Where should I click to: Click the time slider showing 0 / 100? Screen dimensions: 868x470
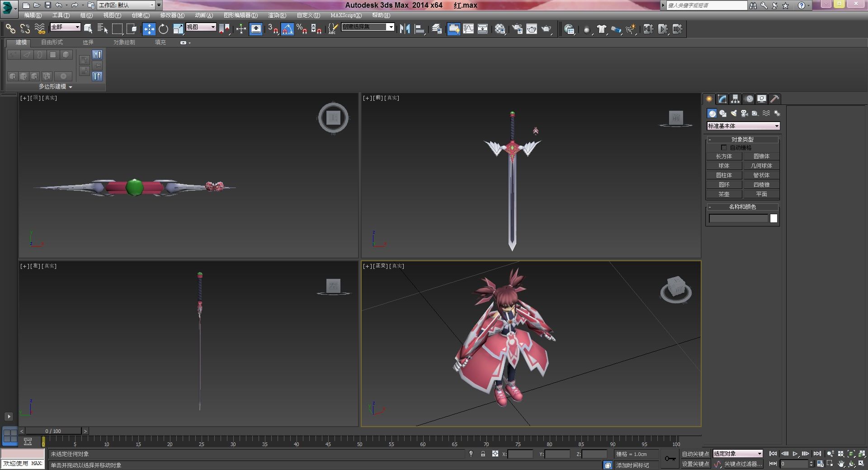(53, 431)
